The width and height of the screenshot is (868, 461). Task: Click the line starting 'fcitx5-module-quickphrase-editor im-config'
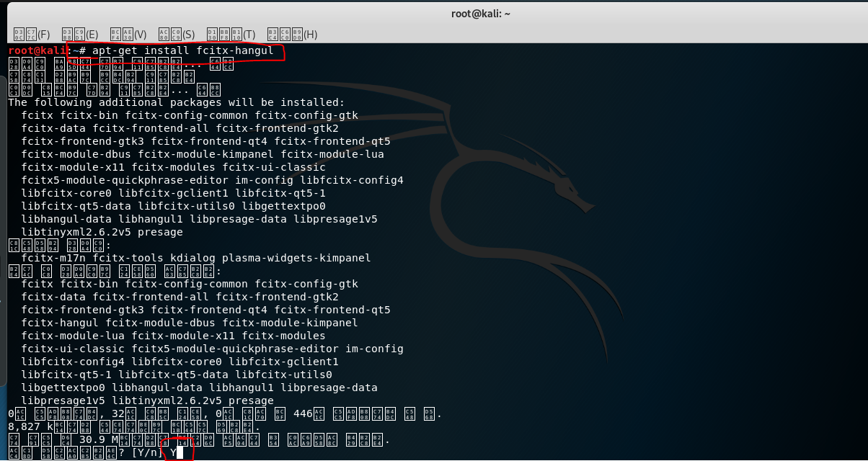[212, 180]
